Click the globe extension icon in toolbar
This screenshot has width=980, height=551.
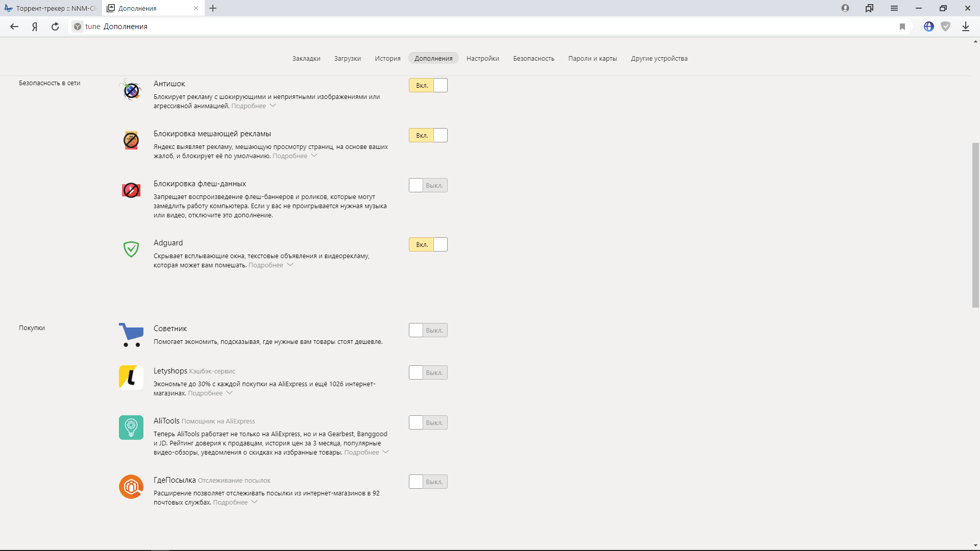(929, 27)
